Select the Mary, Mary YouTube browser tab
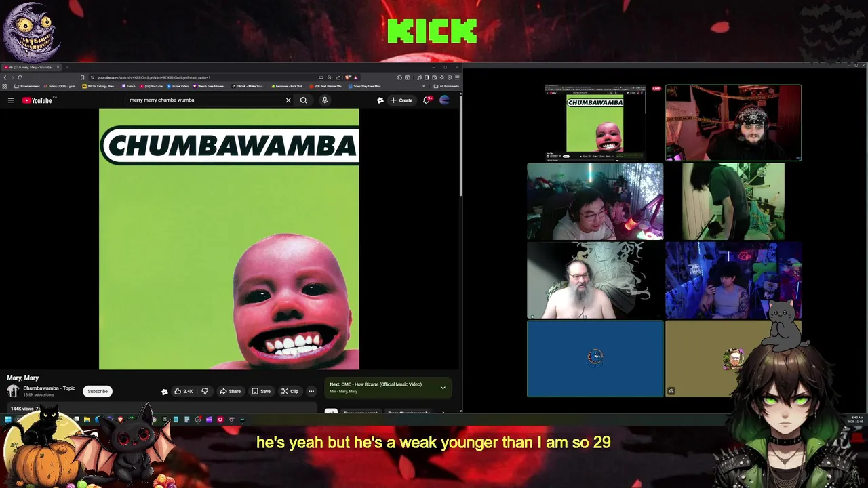Viewport: 868px width, 488px height. point(31,67)
